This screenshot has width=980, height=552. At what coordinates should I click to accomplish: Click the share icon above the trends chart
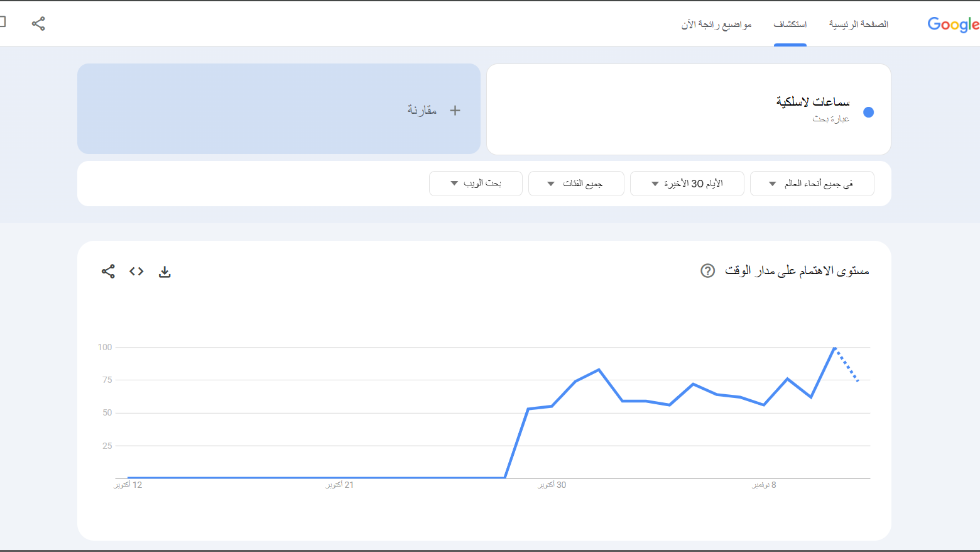point(108,271)
